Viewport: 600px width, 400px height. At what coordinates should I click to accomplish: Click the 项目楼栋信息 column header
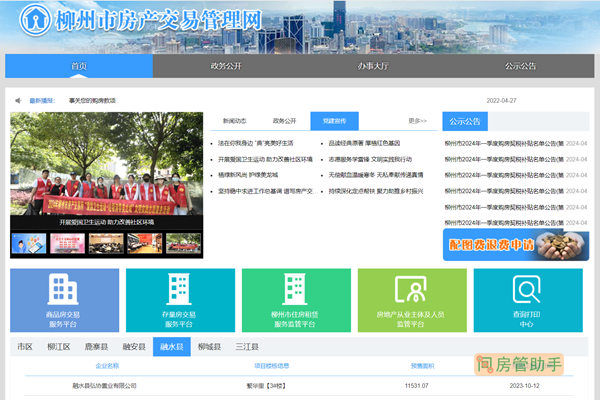click(272, 366)
